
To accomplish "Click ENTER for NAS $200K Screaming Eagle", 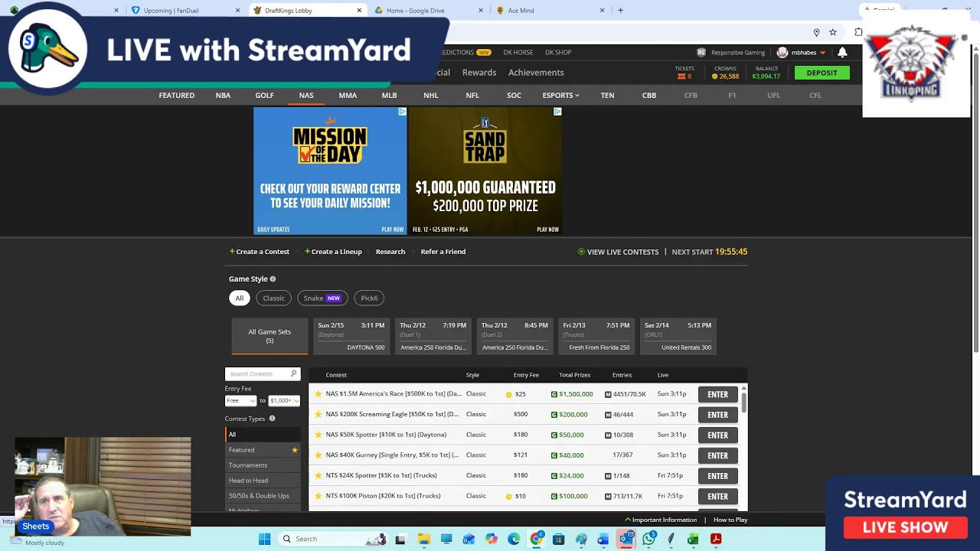I will (x=717, y=415).
